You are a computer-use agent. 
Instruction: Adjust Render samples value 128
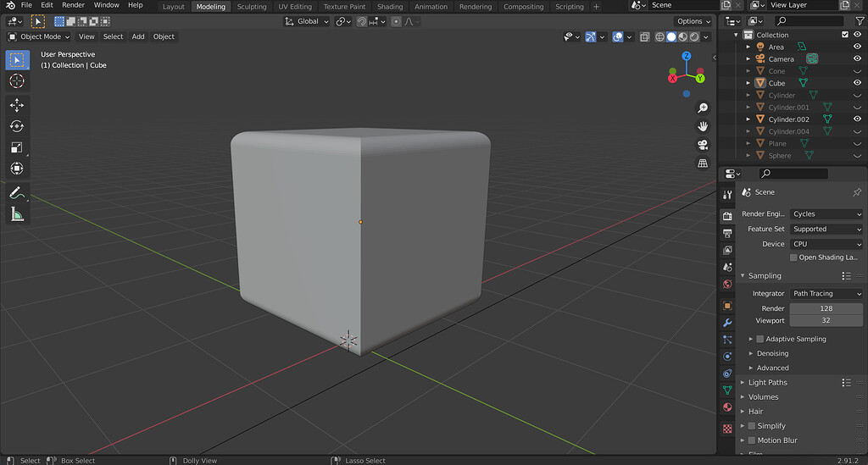click(826, 308)
